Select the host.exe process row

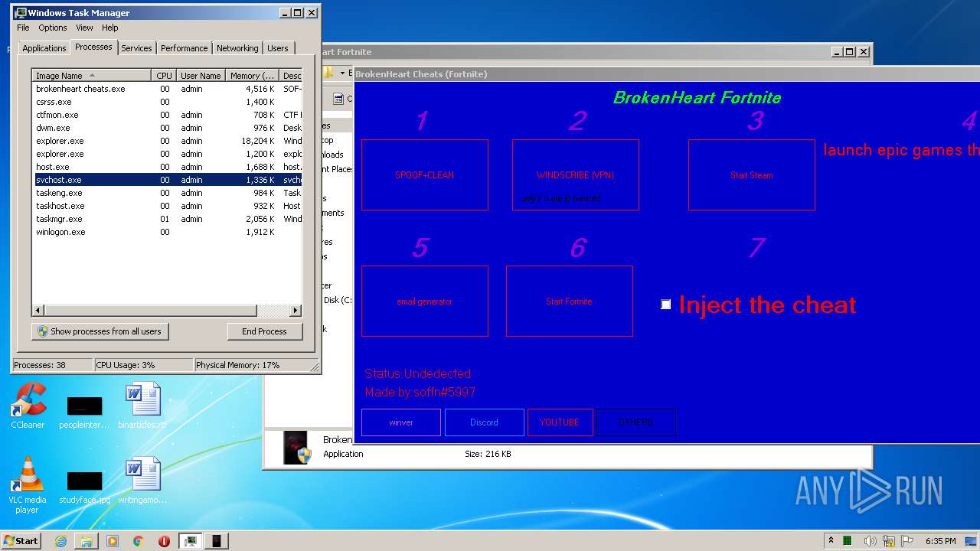click(x=167, y=167)
